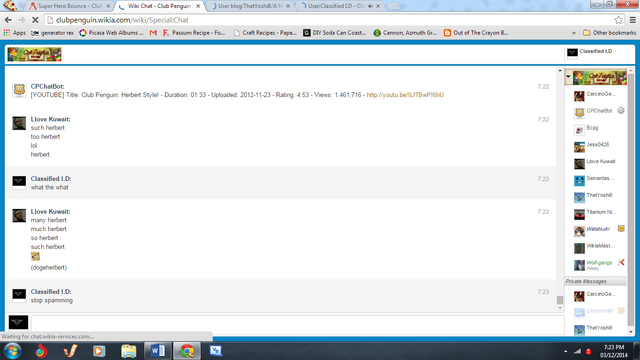The height and width of the screenshot is (360, 640).
Task: Expand the bookmarks overflow chevron
Action: pos(573,33)
